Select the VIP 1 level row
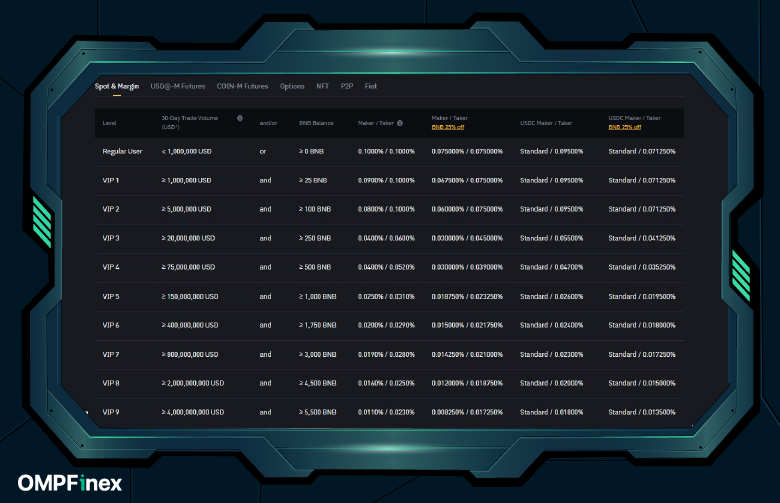Screen dimensions: 780x503 click(x=110, y=180)
